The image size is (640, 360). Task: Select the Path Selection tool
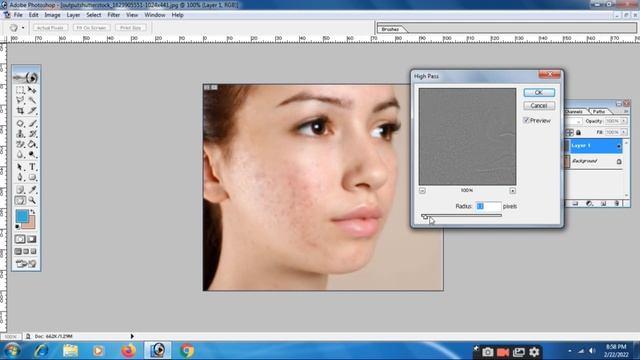coord(20,167)
